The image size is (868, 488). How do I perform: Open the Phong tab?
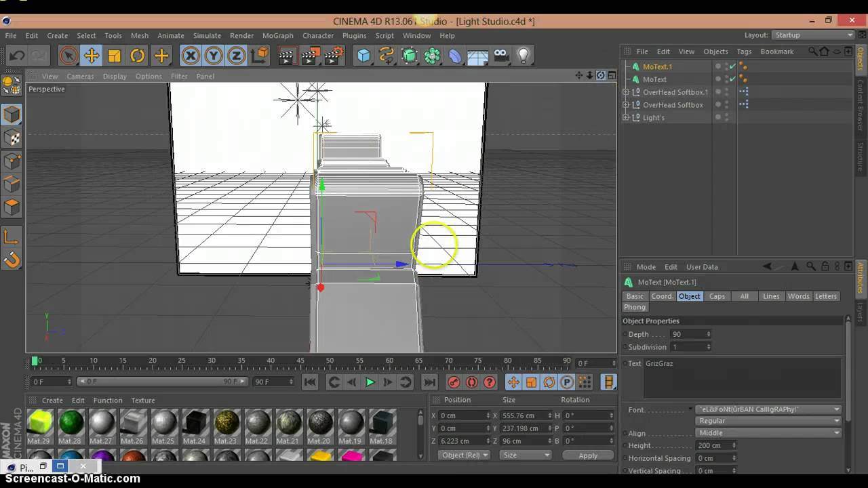point(635,307)
